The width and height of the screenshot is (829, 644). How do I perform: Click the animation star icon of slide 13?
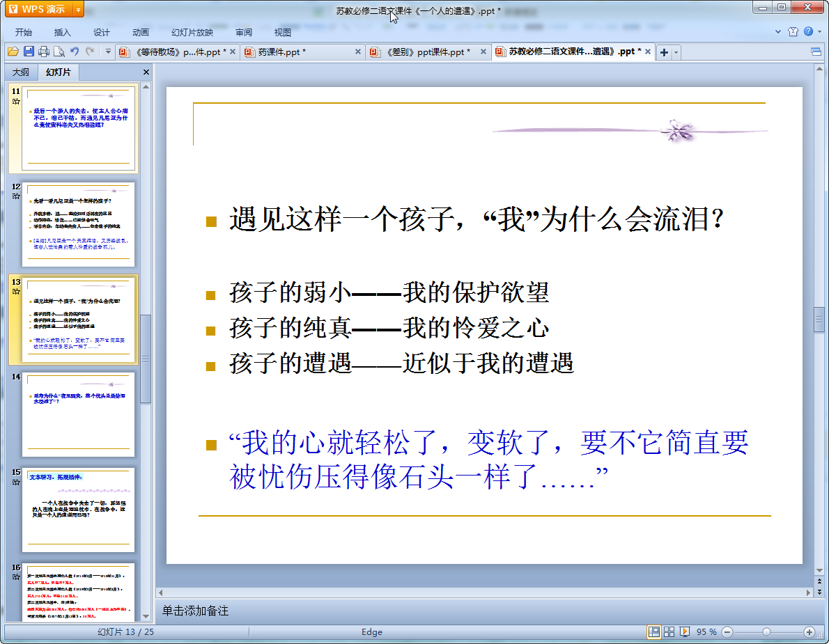pos(16,292)
